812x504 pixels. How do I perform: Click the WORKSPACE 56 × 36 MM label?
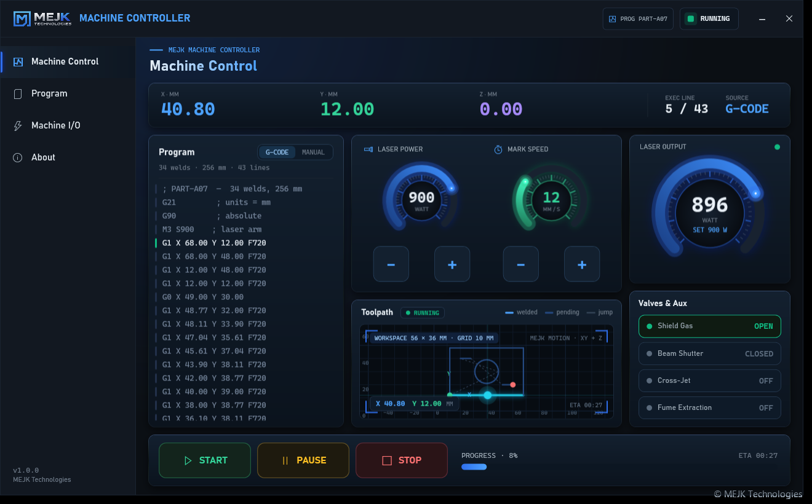[433, 338]
